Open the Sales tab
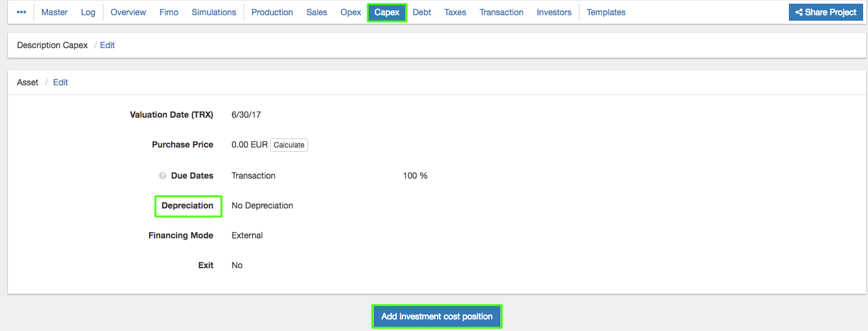 317,12
